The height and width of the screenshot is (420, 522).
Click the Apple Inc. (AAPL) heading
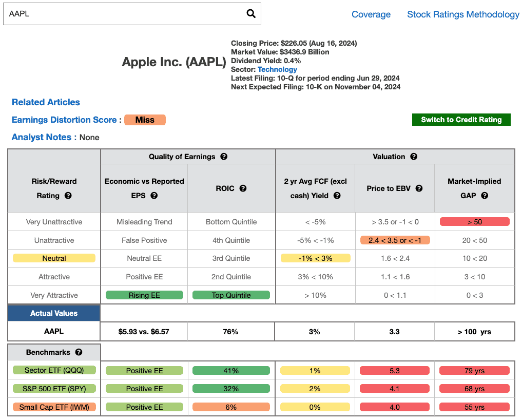[x=174, y=62]
